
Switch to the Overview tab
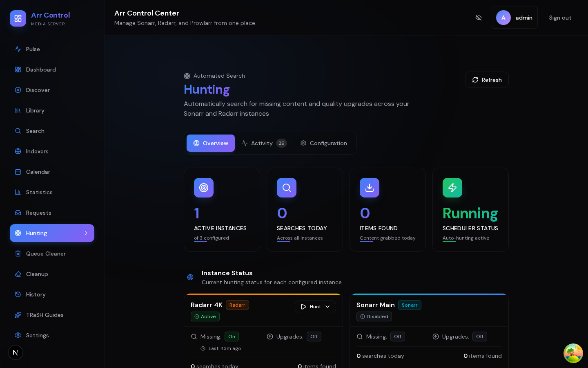click(x=211, y=143)
